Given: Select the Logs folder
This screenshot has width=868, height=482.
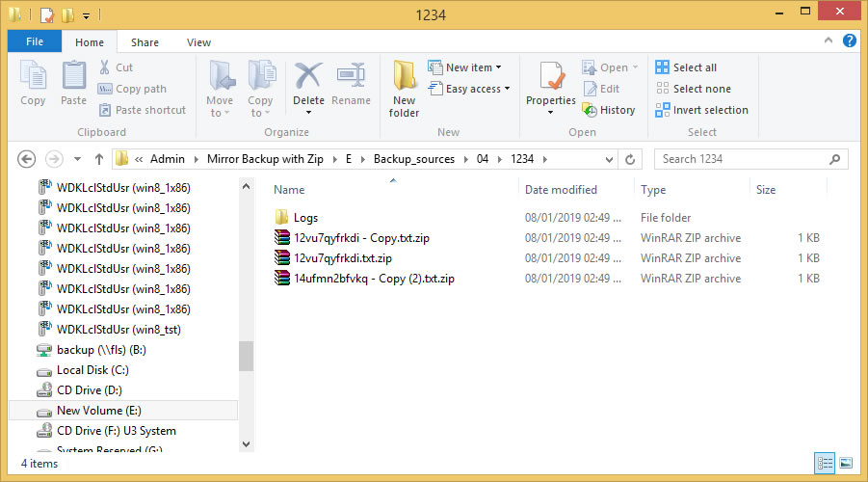Looking at the screenshot, I should (304, 218).
